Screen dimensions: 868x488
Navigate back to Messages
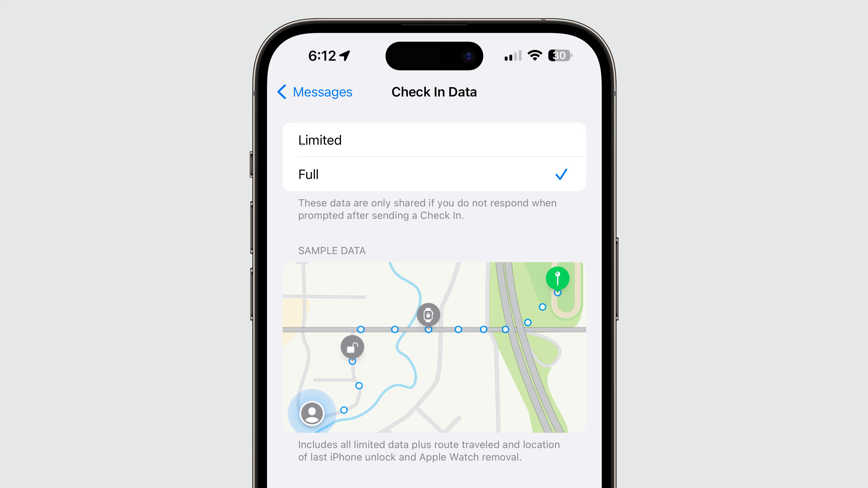(312, 91)
